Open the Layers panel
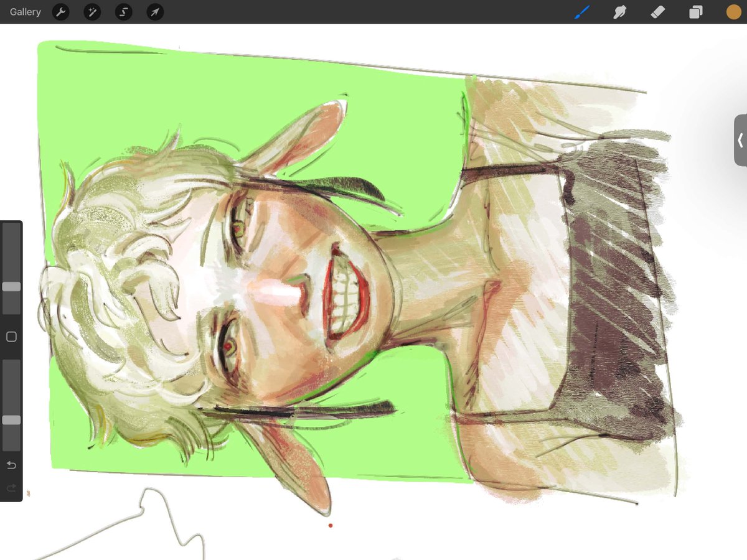 (x=695, y=12)
